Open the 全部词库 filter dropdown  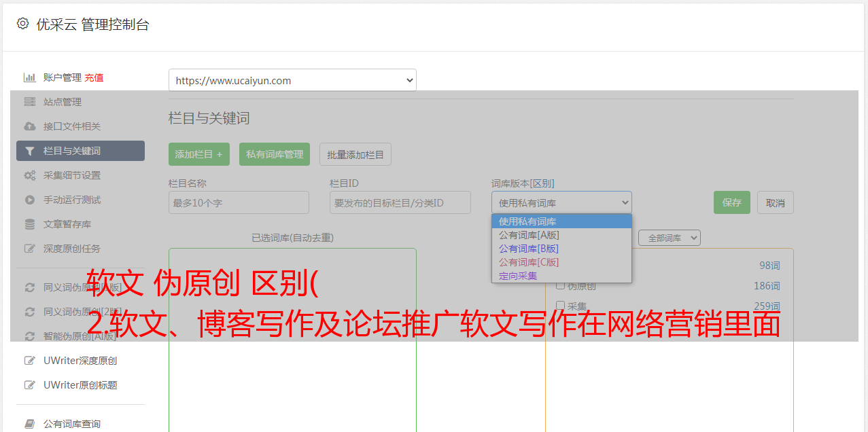(x=670, y=238)
